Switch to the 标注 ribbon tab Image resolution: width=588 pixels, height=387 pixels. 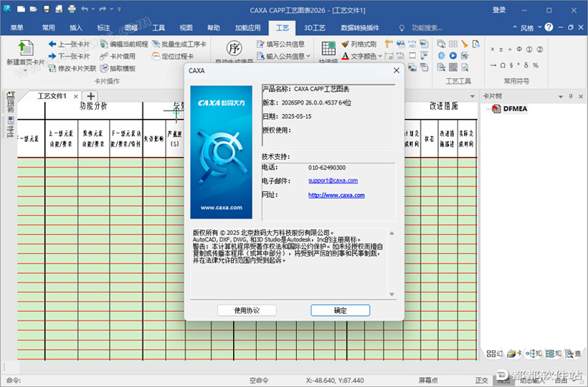pyautogui.click(x=103, y=28)
